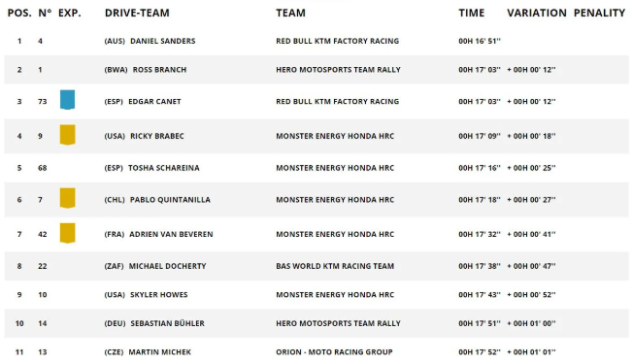Select rider Tosha Schareina
This screenshot has width=633, height=364.
coord(163,168)
